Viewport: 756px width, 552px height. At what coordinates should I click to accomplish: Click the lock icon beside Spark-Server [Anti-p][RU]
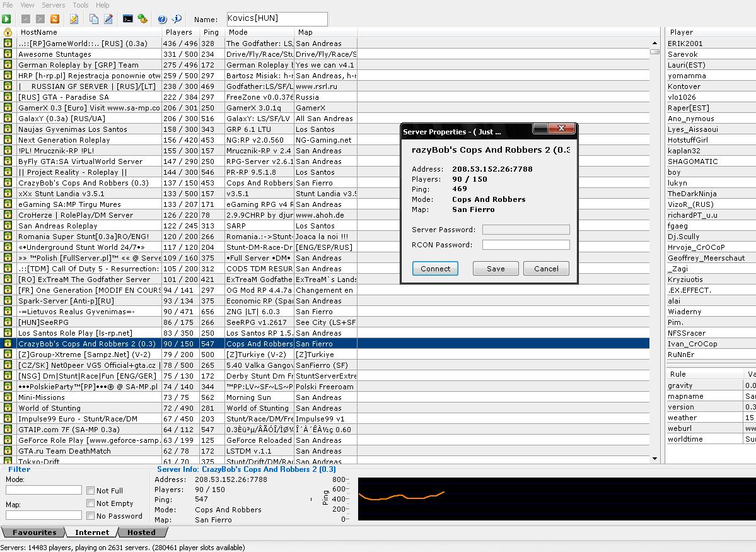point(8,301)
